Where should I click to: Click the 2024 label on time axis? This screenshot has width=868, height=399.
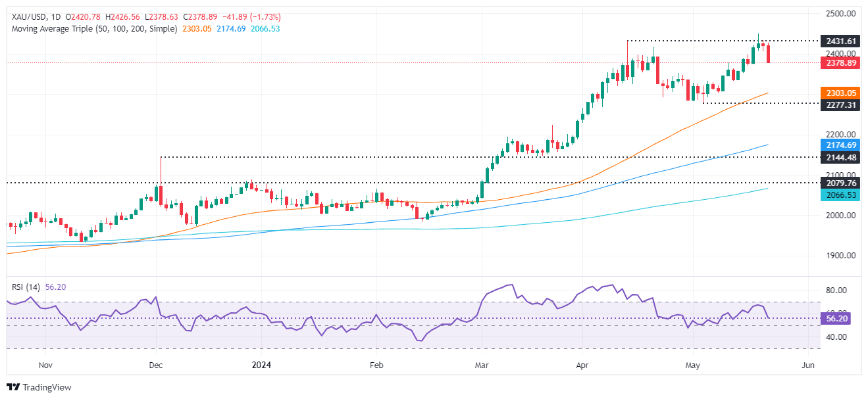[x=261, y=365]
